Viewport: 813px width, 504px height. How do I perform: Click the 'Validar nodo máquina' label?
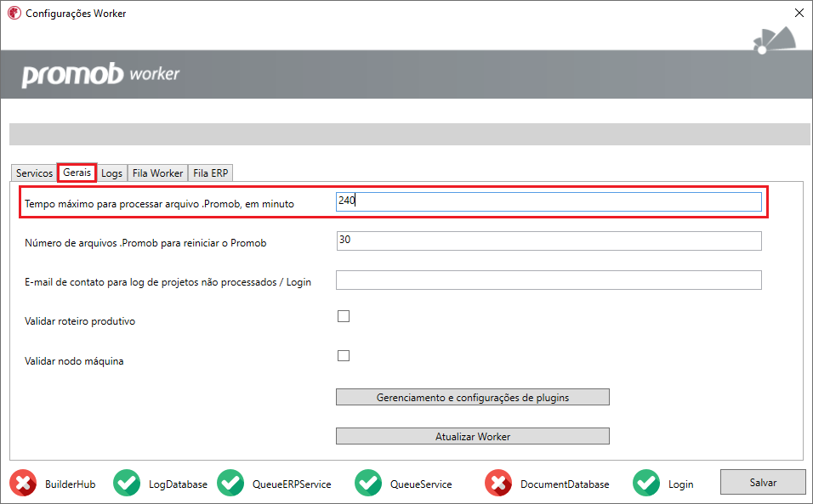point(74,361)
